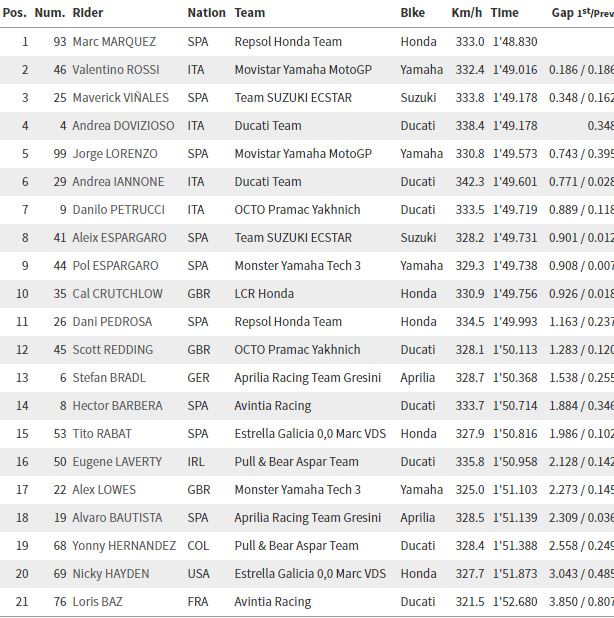Click the Pos. column header
This screenshot has width=614, height=618.
[15, 13]
